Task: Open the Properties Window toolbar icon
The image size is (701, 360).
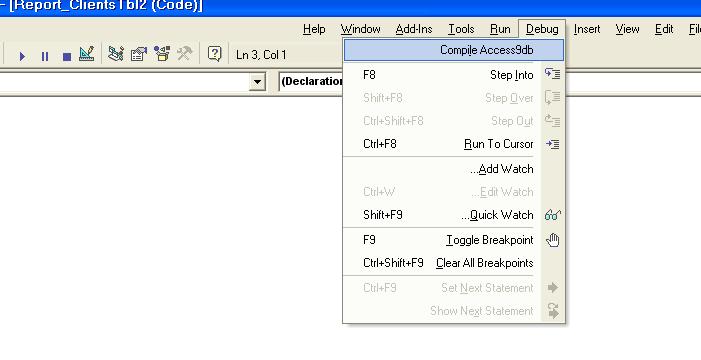Action: pyautogui.click(x=139, y=54)
